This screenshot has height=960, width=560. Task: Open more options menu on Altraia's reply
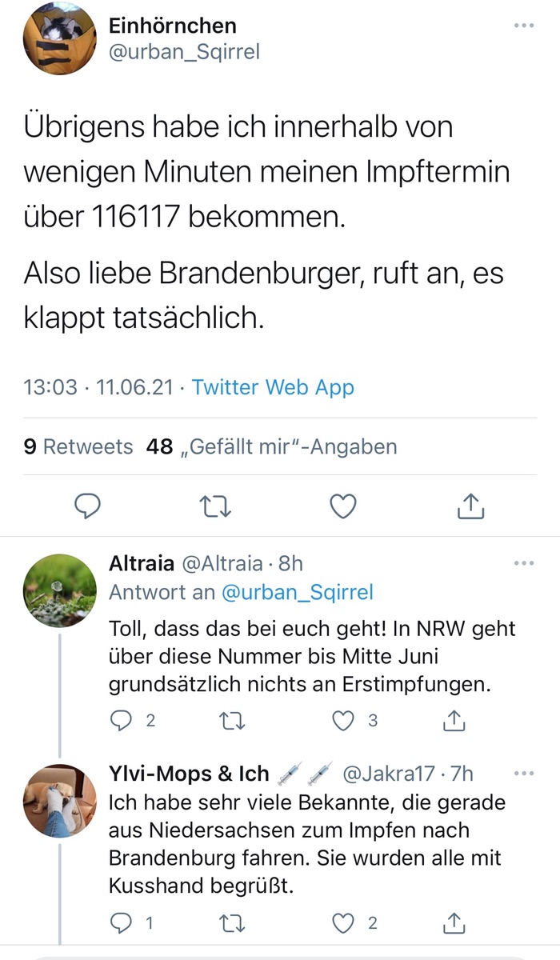pos(523,563)
